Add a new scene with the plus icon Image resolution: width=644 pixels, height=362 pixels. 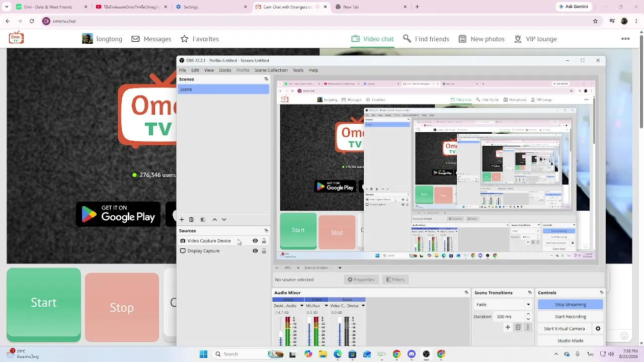coord(182,220)
